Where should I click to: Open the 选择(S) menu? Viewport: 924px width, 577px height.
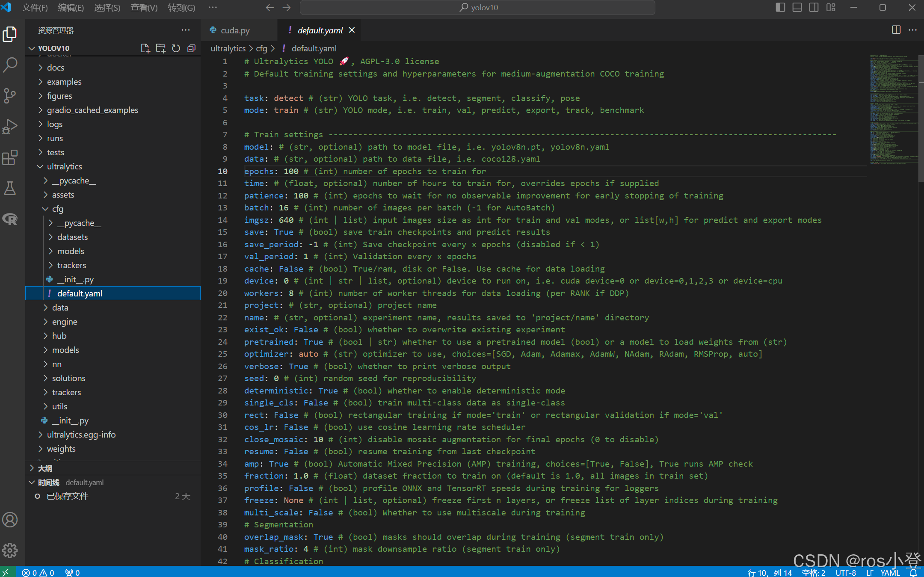tap(107, 8)
